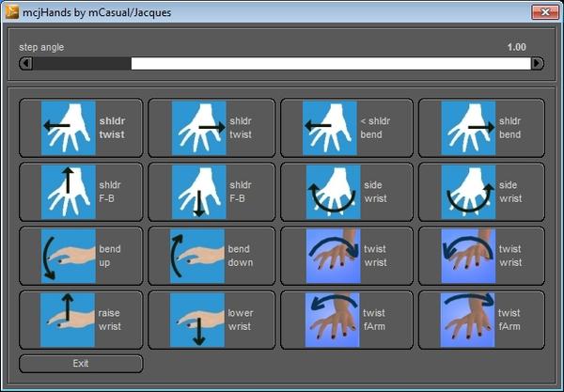The image size is (564, 392).
Task: Click the step angle slider track
Action: tap(282, 64)
